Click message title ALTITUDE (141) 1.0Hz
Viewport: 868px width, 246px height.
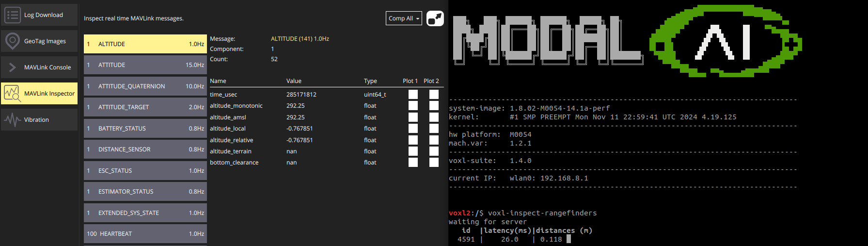[300, 39]
